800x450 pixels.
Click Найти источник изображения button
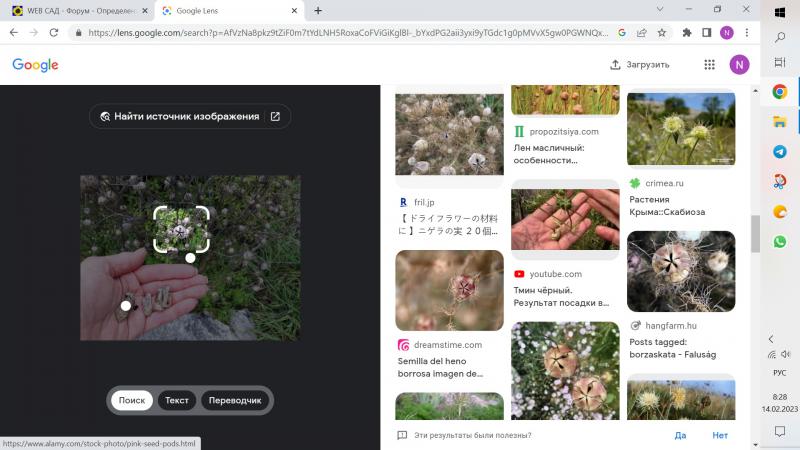point(190,116)
